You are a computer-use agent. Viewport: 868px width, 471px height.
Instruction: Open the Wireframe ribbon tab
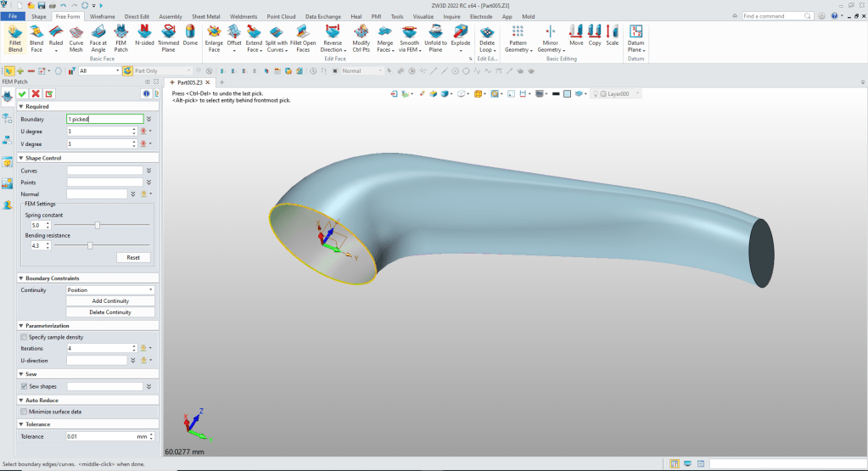click(102, 16)
